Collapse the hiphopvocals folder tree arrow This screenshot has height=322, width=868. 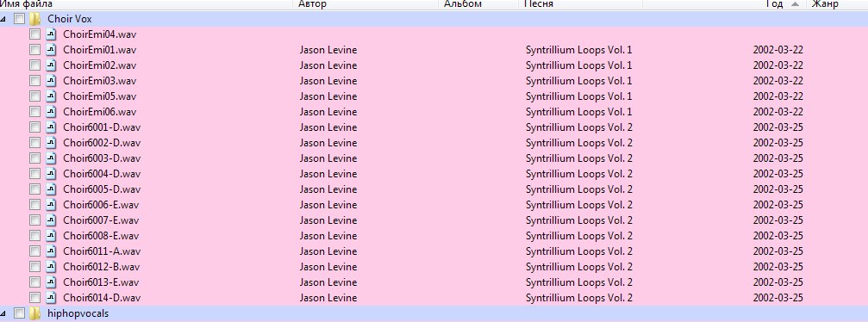3,313
